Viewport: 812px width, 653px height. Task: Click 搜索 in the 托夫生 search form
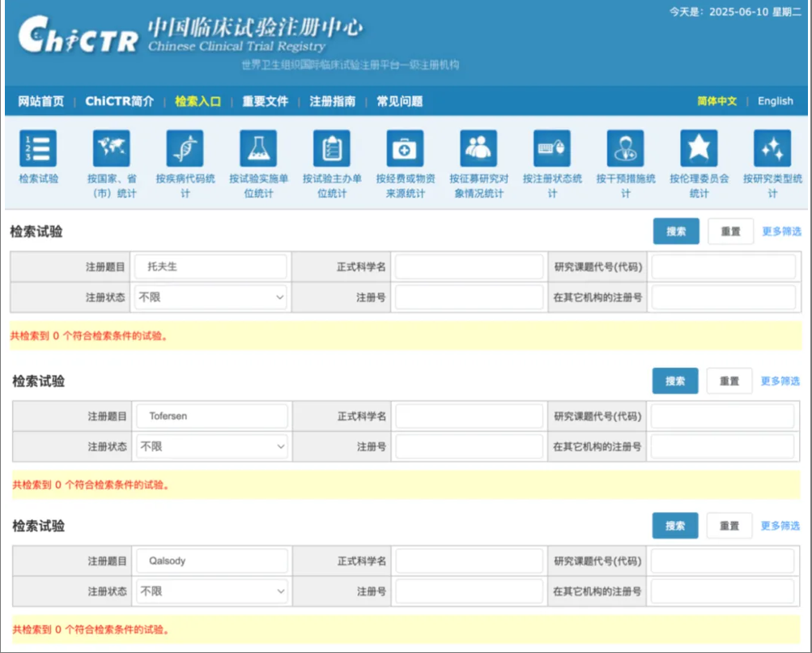point(676,231)
